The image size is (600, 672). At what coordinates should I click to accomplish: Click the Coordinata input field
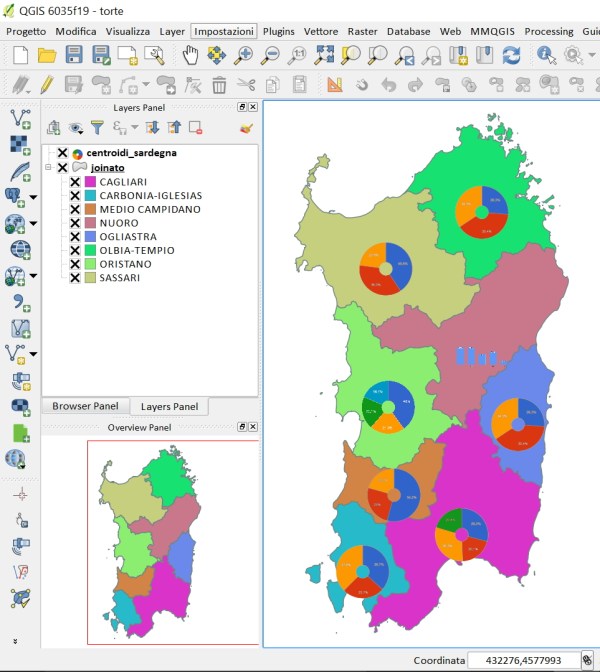[522, 660]
